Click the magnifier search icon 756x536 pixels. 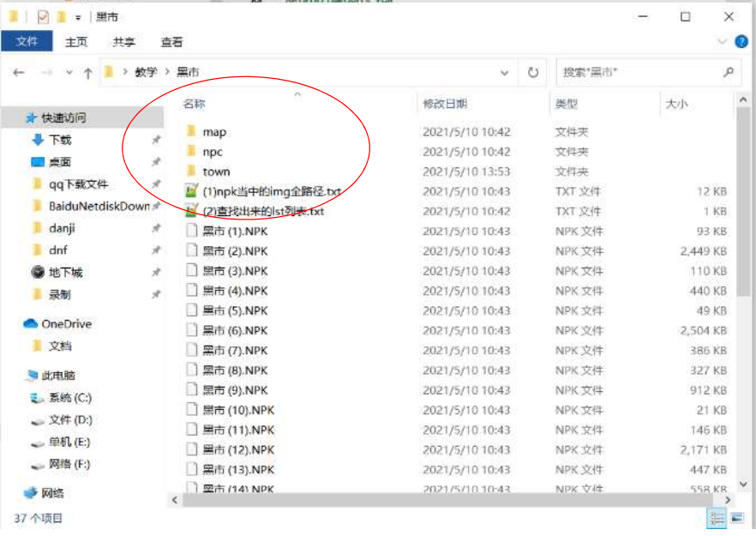coord(729,73)
